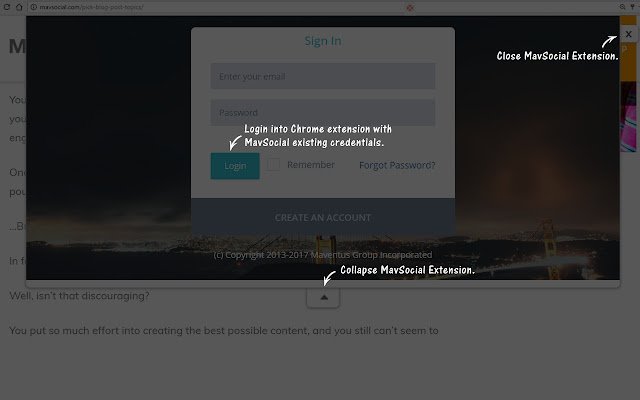The image size is (640, 400).
Task: Click the red extension icon in the address bar
Action: (410, 7)
